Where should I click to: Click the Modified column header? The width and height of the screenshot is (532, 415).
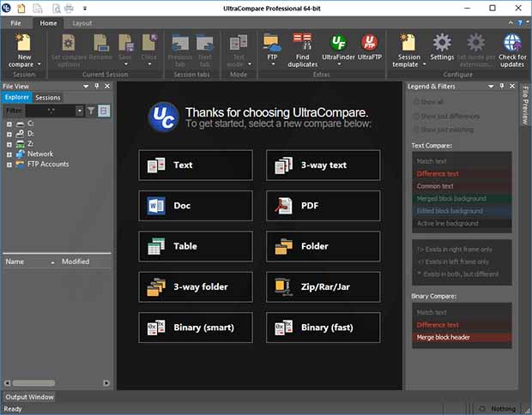pyautogui.click(x=76, y=262)
